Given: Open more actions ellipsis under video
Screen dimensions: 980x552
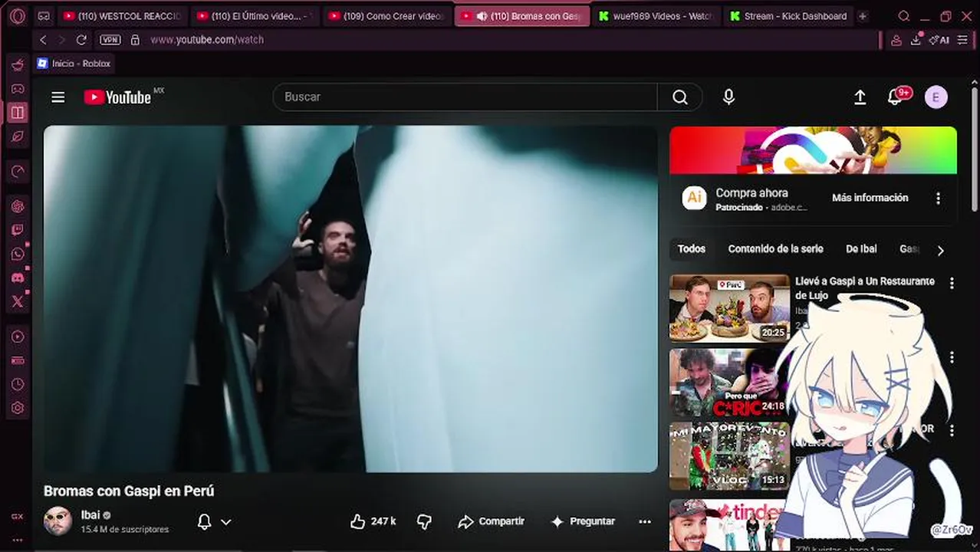Looking at the screenshot, I should [645, 521].
